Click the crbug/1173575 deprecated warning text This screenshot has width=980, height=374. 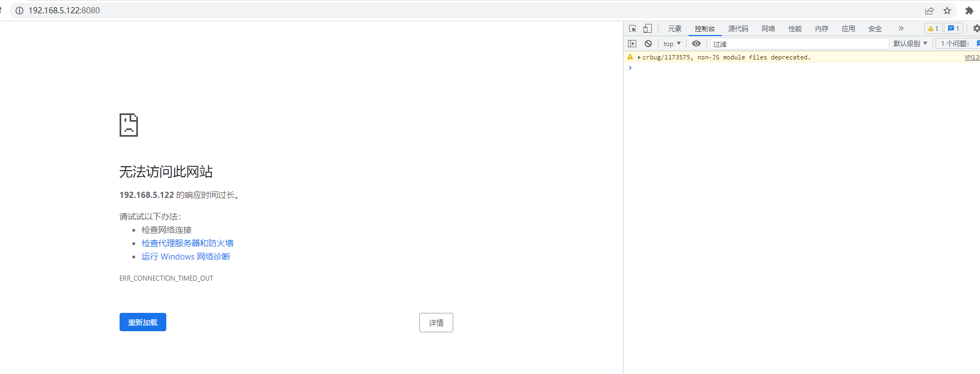point(726,57)
